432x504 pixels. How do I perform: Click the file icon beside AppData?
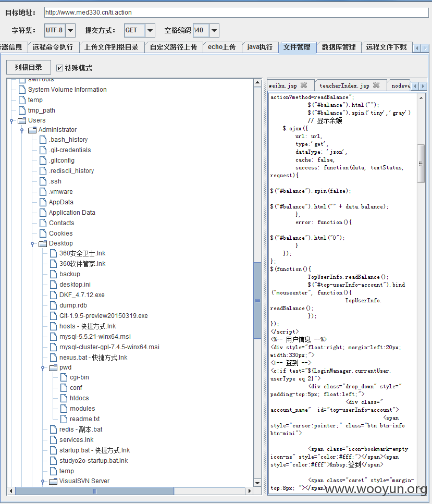point(43,202)
